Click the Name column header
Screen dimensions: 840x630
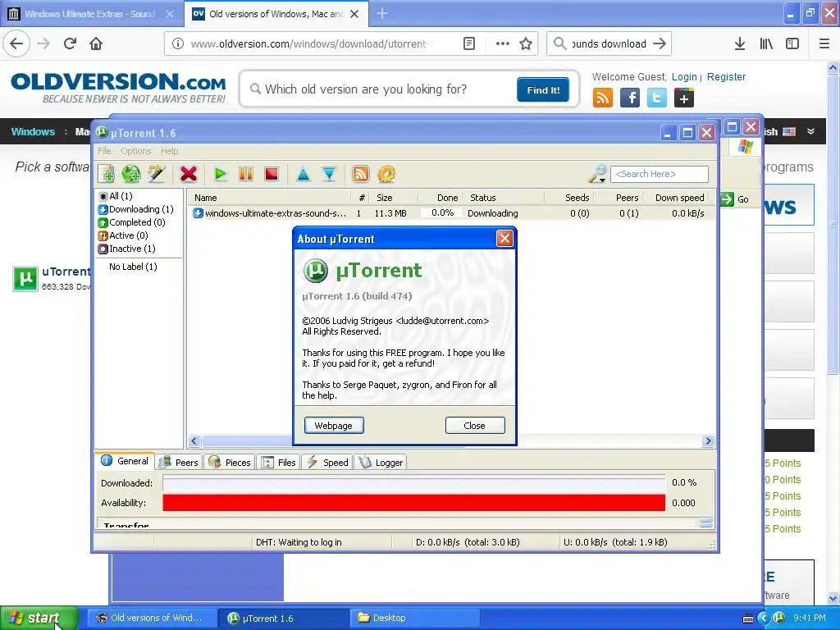[x=270, y=198]
